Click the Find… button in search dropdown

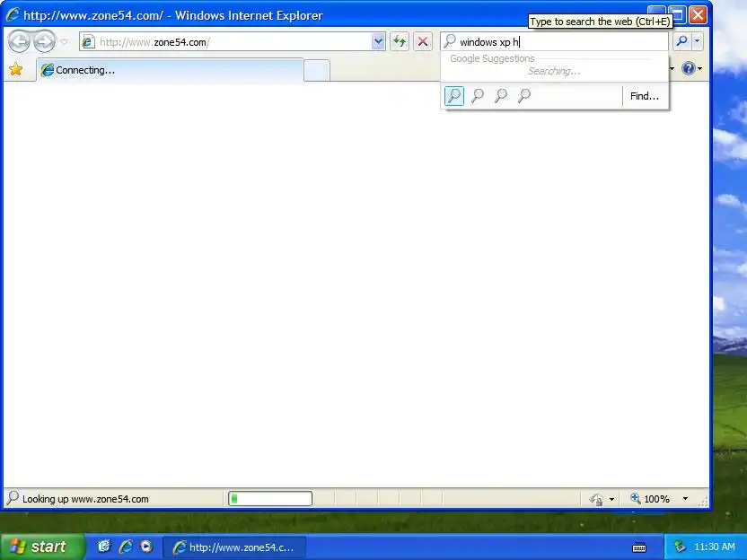(645, 96)
